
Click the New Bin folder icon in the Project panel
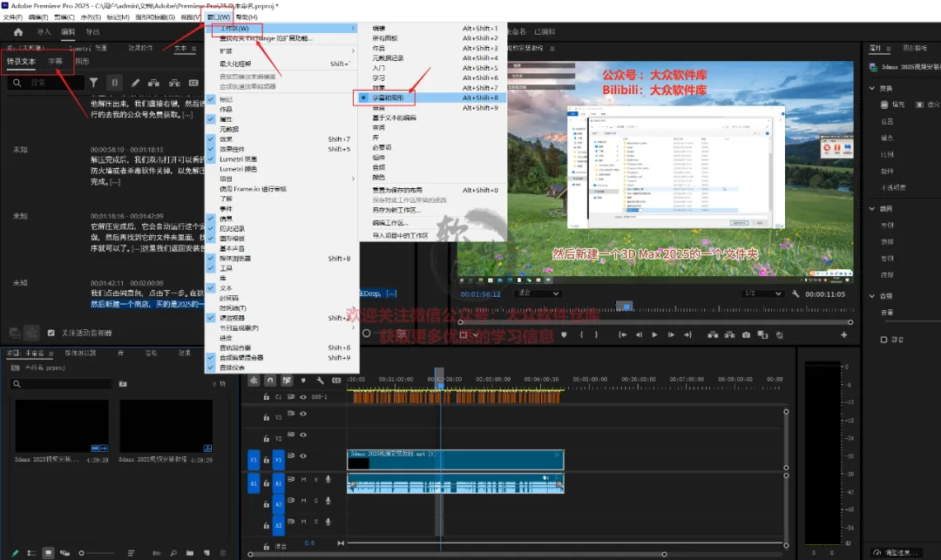(190, 552)
